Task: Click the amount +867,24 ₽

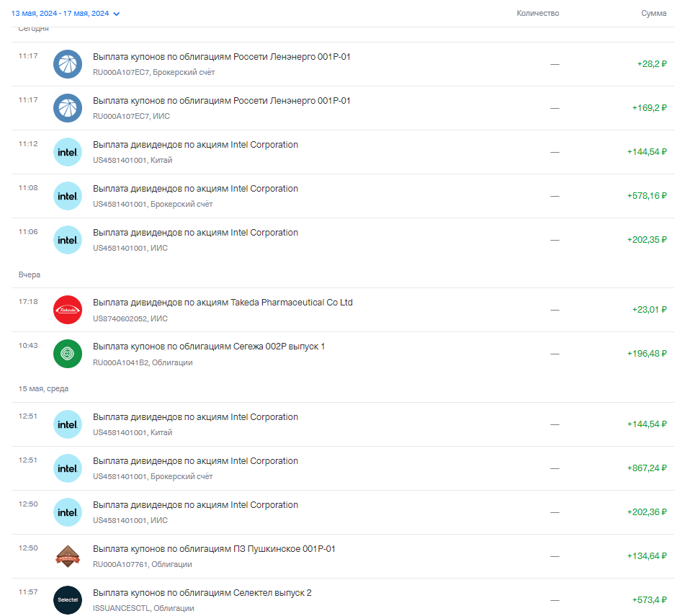Action: click(647, 468)
